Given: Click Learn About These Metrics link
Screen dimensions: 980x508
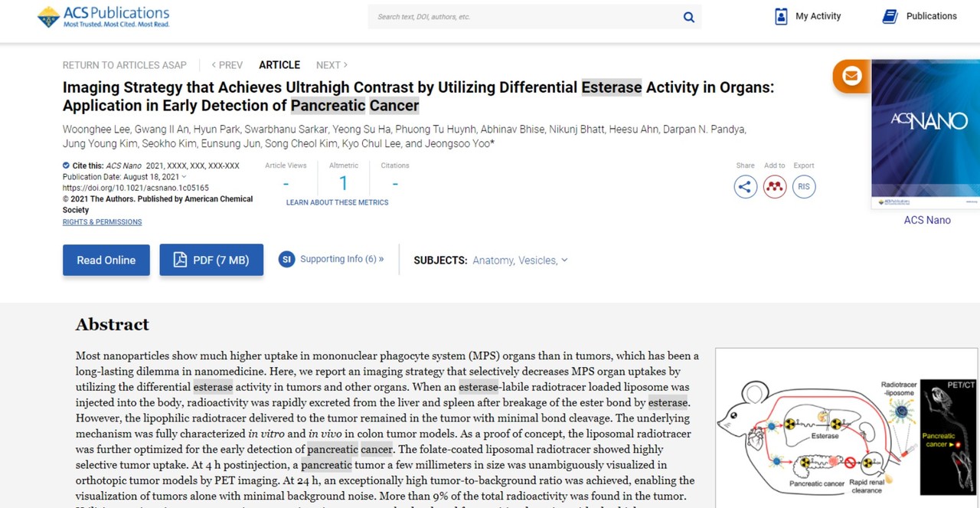Looking at the screenshot, I should tap(337, 202).
